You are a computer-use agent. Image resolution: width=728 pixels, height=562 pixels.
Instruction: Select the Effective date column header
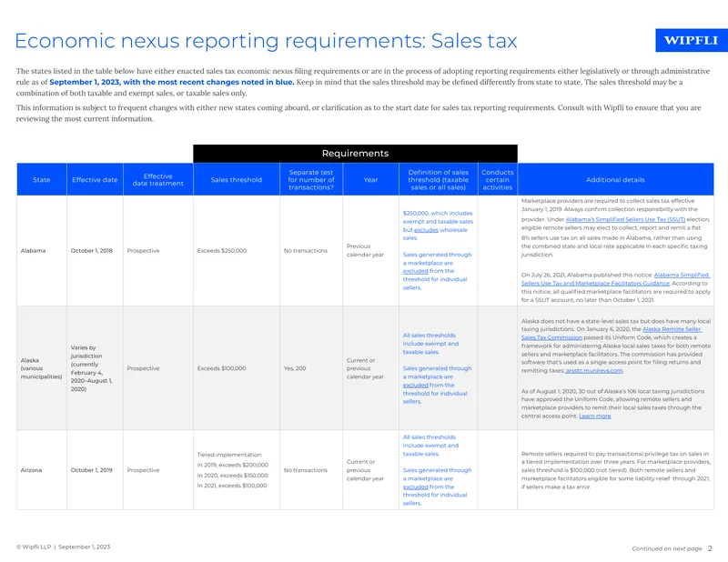[95, 179]
